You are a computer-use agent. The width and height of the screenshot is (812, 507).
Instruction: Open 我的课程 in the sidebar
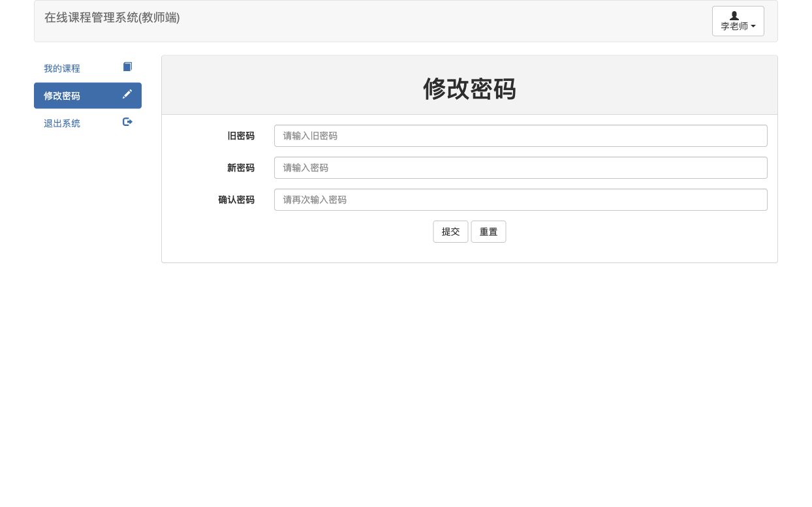[87, 69]
